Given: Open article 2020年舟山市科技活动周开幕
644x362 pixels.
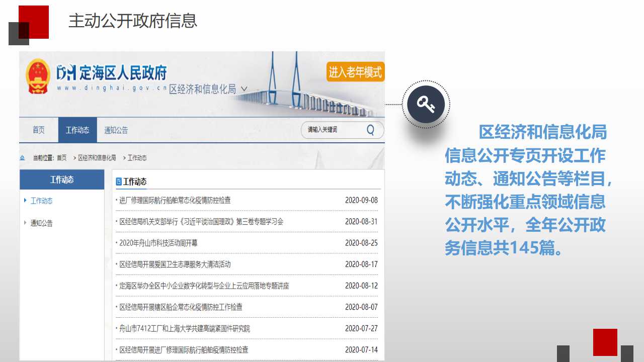Looking at the screenshot, I should [x=158, y=243].
